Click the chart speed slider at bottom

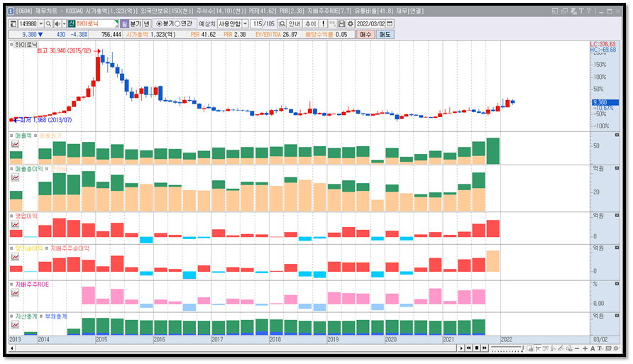507,348
